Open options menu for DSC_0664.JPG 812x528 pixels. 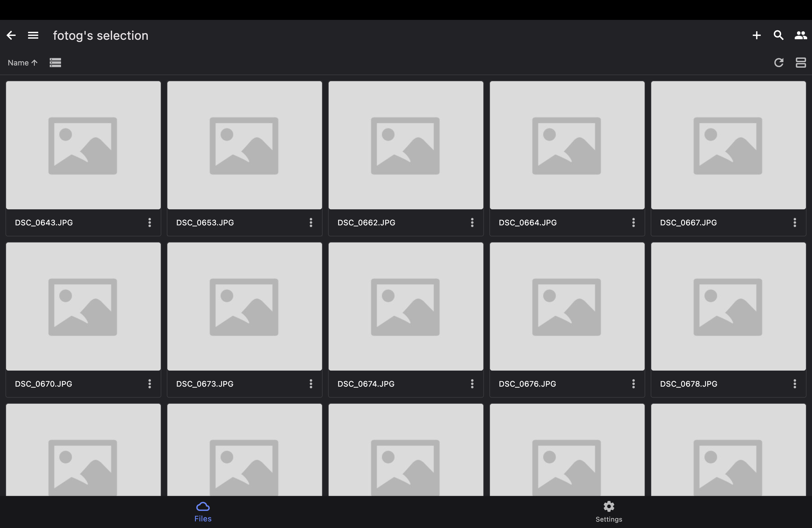click(x=633, y=222)
